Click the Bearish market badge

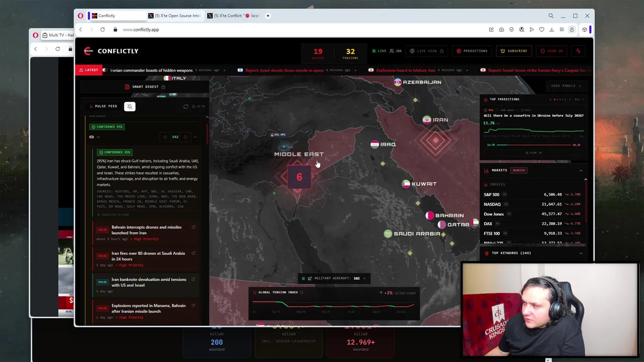[x=519, y=170]
